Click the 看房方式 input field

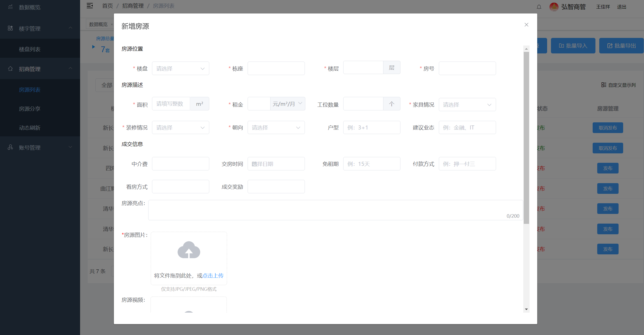[x=181, y=187]
